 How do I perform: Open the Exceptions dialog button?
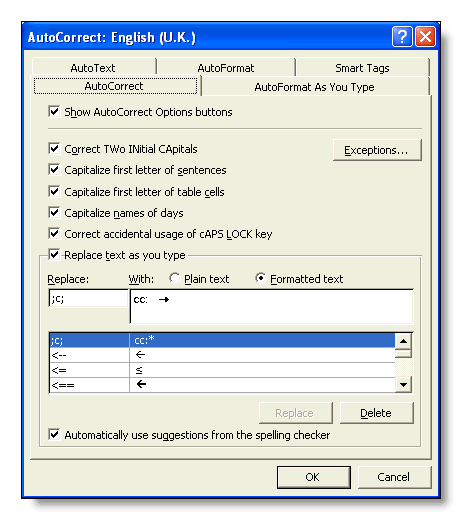tap(377, 150)
